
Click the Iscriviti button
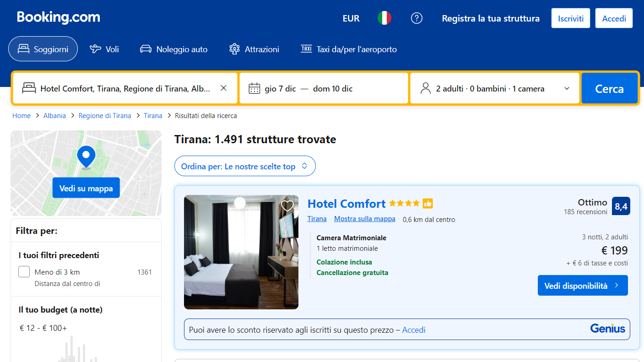click(571, 18)
